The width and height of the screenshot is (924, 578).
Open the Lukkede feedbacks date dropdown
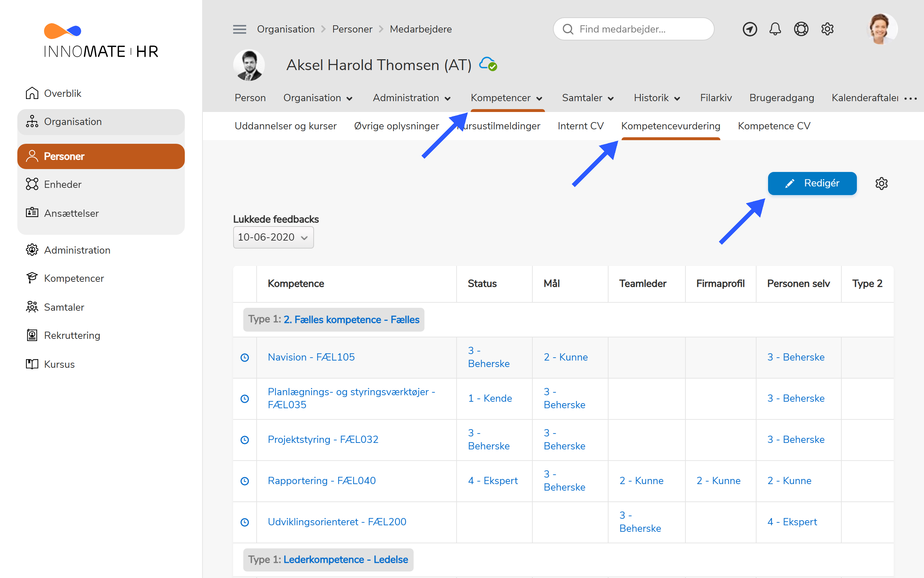click(273, 237)
